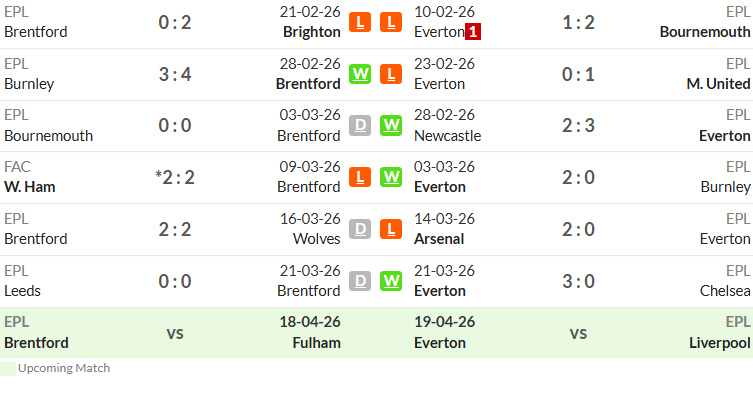Image resolution: width=753 pixels, height=393 pixels.
Task: Open the 3:0 Everton vs Chelsea score
Action: pyautogui.click(x=578, y=281)
